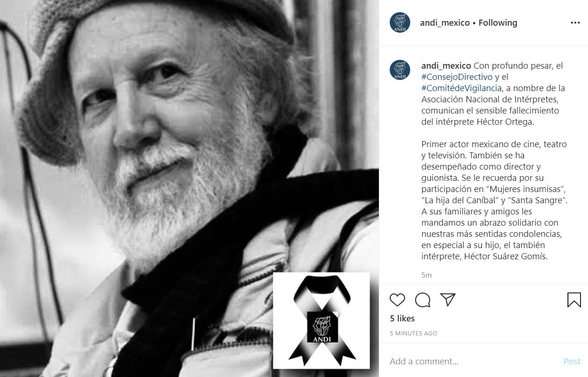
Task: Click andi_mexico username in the caption
Action: [x=446, y=66]
